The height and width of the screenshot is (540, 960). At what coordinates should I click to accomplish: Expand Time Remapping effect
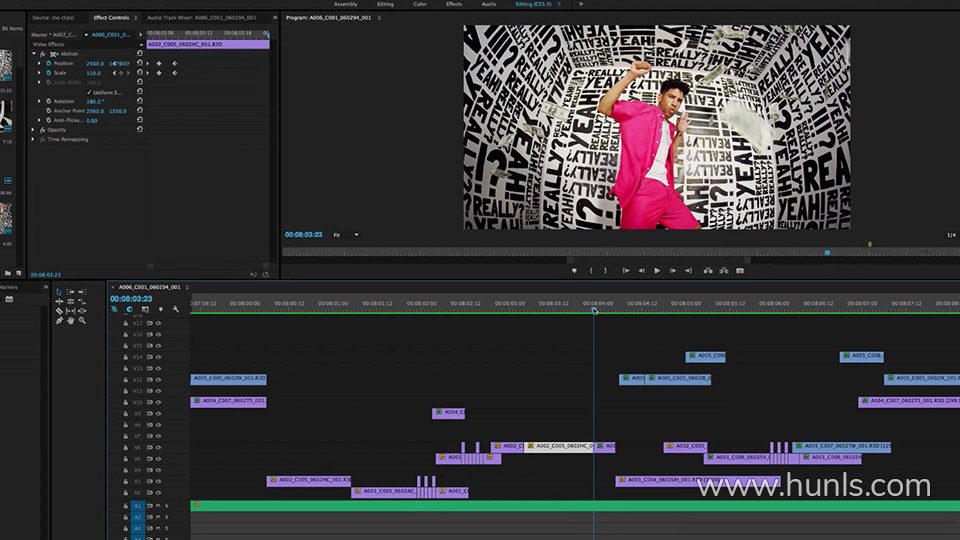pos(33,140)
